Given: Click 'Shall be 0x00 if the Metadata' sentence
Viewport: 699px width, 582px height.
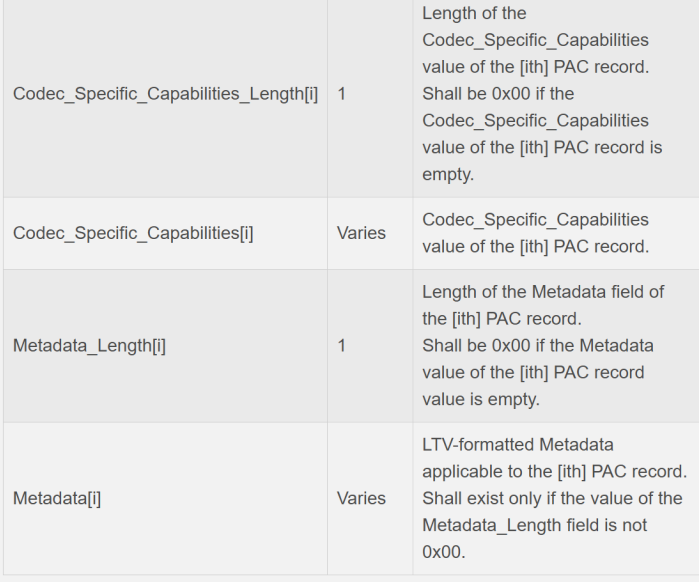Looking at the screenshot, I should 538,345.
